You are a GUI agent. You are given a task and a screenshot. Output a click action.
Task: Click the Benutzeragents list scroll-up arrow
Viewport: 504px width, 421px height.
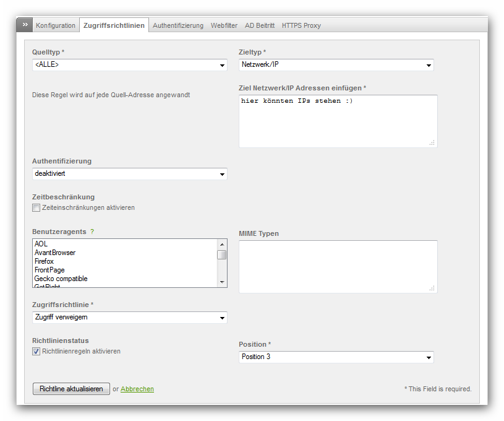coord(222,244)
